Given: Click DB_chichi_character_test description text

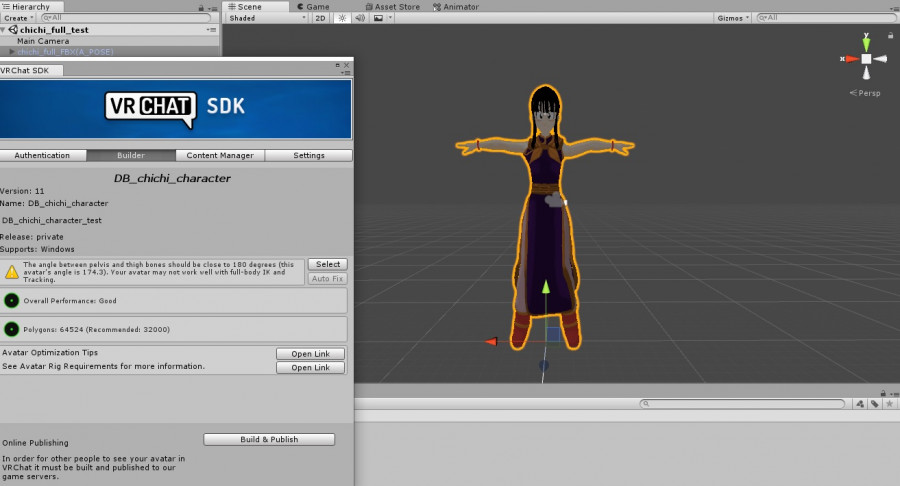Looking at the screenshot, I should (x=52, y=220).
